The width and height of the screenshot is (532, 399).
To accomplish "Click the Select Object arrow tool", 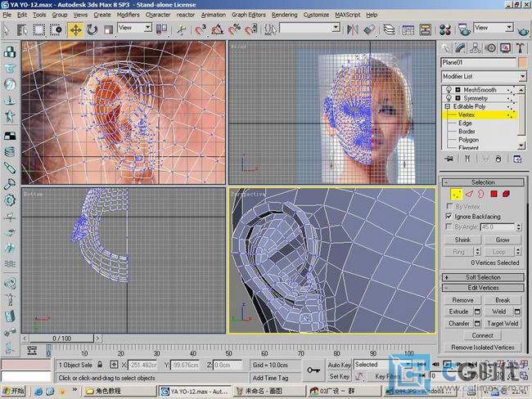I will click(6, 29).
